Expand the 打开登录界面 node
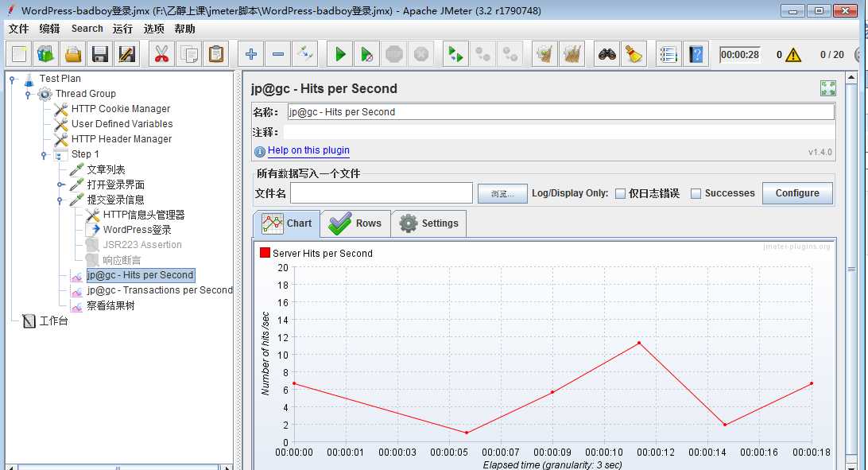Image resolution: width=868 pixels, height=470 pixels. click(60, 185)
